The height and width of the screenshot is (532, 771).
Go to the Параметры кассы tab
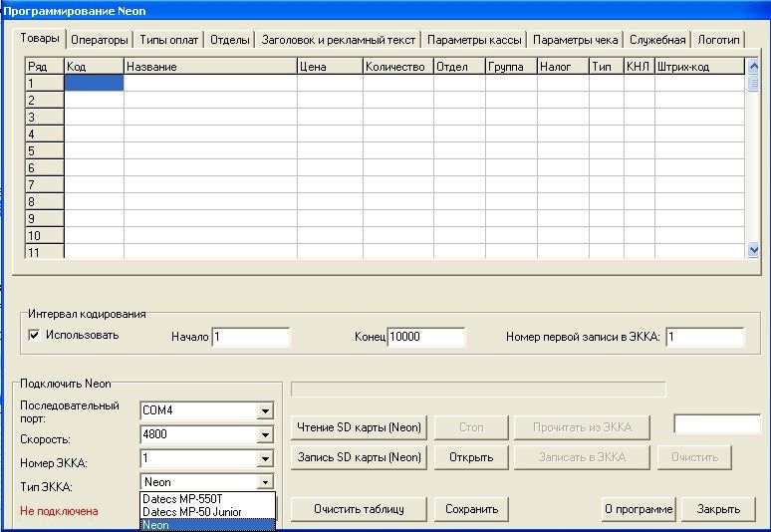tap(474, 40)
